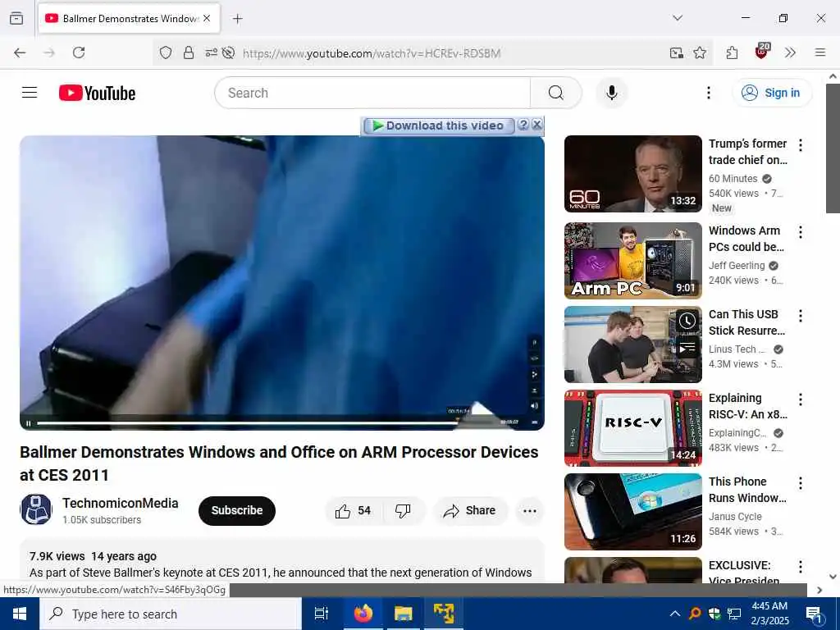Open File Explorer from taskbar
The image size is (840, 630).
(404, 614)
